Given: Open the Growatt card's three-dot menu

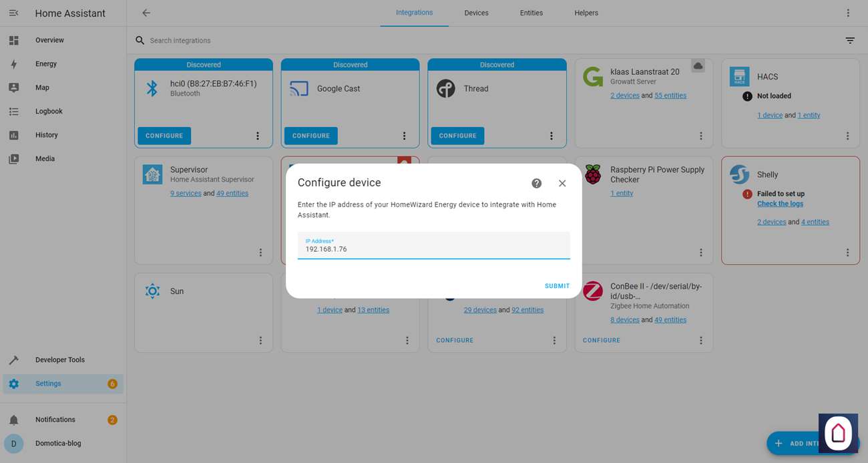Looking at the screenshot, I should pyautogui.click(x=701, y=136).
